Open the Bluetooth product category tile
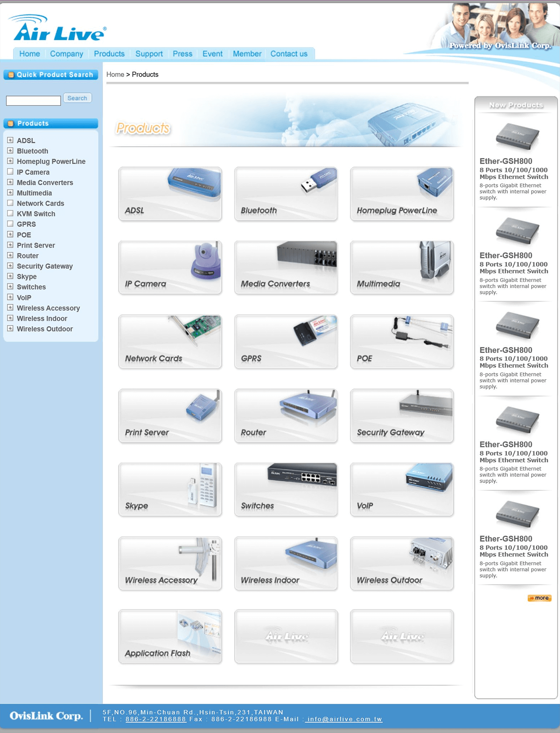560x733 pixels. pos(286,194)
